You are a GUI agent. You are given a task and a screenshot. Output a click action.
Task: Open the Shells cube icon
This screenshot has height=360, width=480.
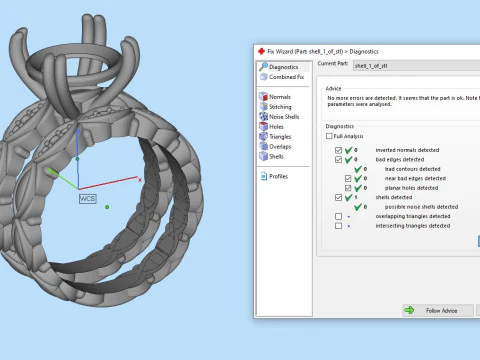[263, 156]
